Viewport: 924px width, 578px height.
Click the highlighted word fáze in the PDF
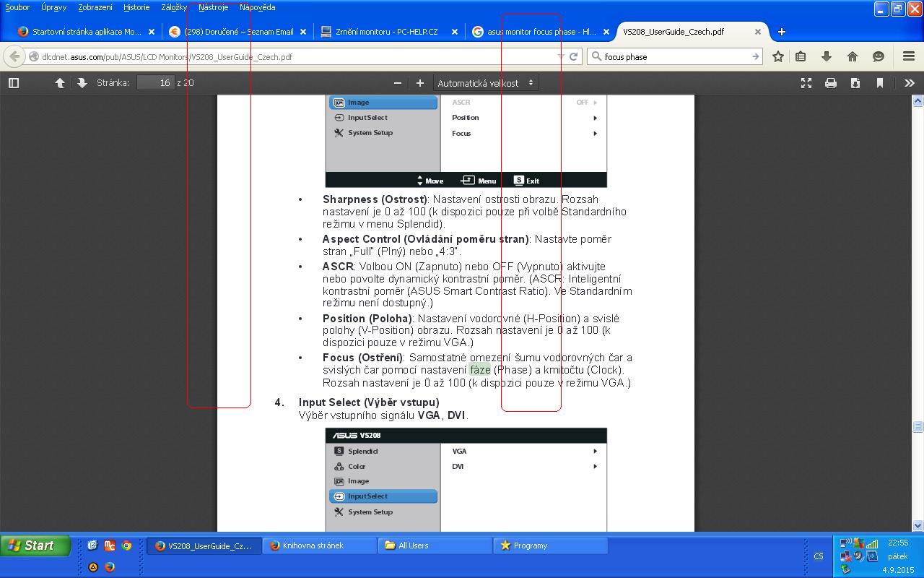coord(480,370)
